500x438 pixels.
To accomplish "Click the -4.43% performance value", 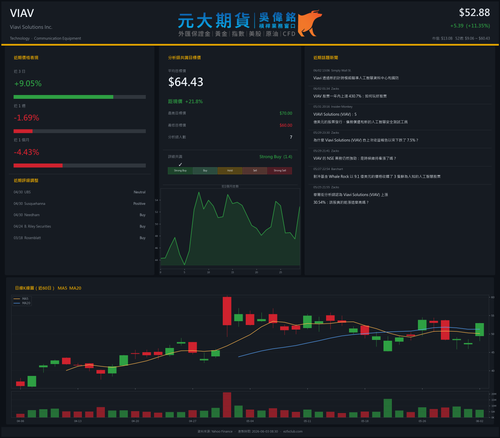I will [26, 152].
